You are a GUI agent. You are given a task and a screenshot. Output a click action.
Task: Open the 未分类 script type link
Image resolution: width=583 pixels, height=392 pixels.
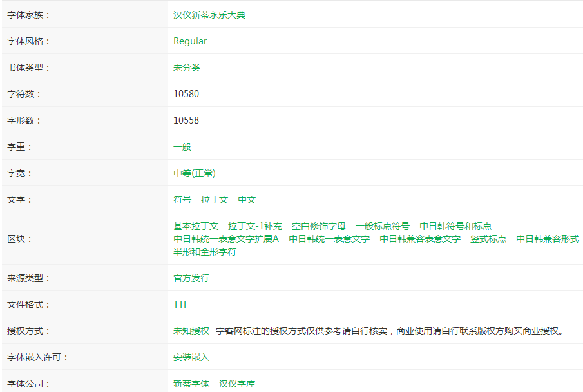(x=187, y=68)
